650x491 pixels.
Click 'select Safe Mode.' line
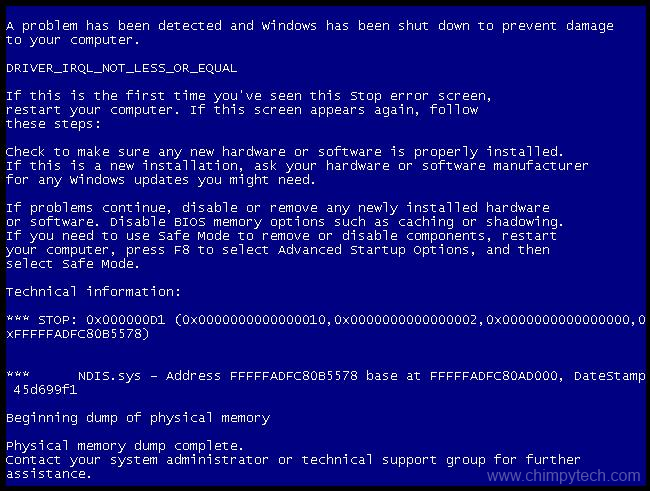point(73,264)
